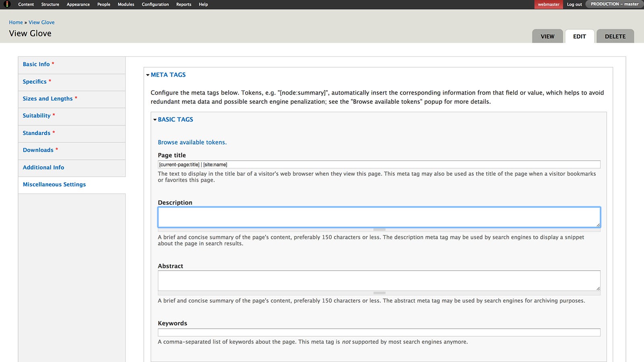This screenshot has height=362, width=644.
Task: Open the Help admin menu
Action: point(203,4)
